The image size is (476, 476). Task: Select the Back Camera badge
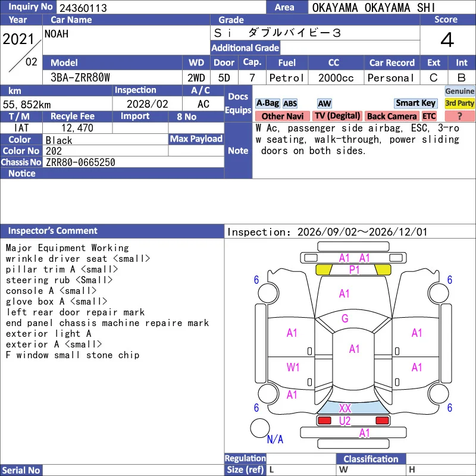point(392,116)
